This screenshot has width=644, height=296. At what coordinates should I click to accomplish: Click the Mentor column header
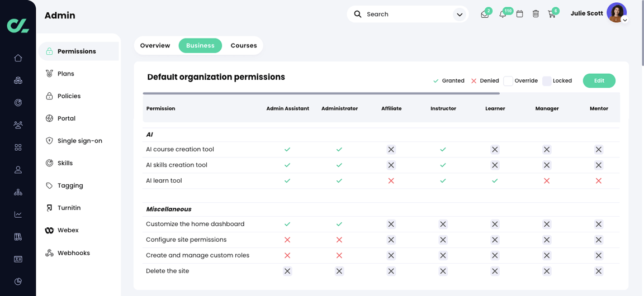[599, 109]
